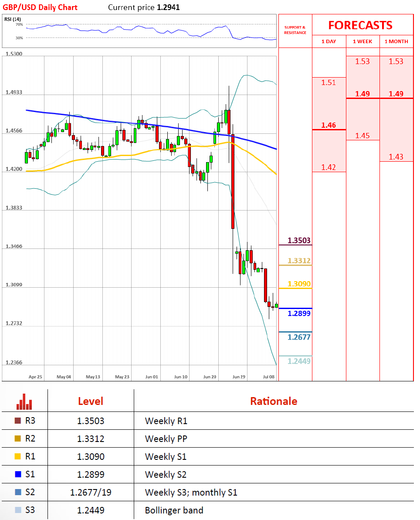Click the 1 week forecast value 1.53
420x520 pixels.
coord(362,61)
